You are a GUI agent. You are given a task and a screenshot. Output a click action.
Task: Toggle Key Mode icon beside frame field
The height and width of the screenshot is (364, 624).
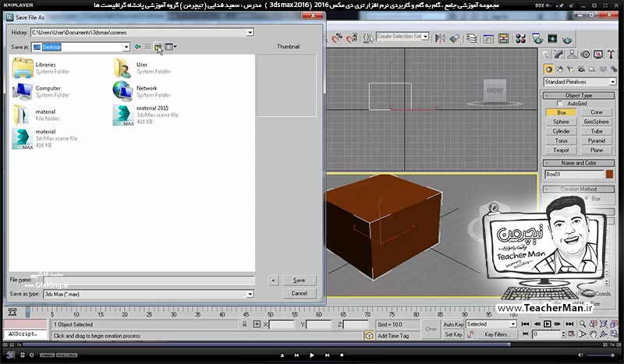[525, 334]
